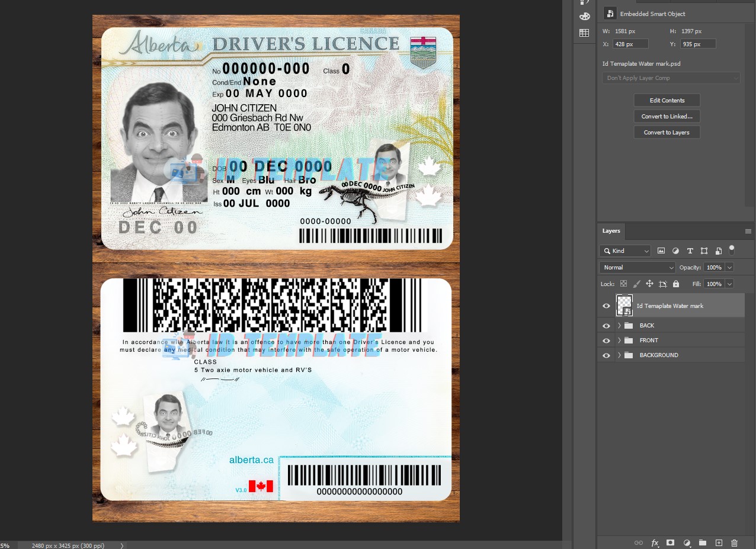Lock image pixels with brush icon
This screenshot has height=549, width=756.
[637, 284]
